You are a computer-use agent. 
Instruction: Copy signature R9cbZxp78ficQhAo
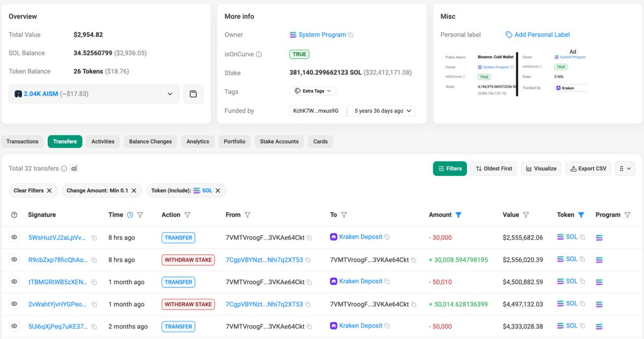[94, 260]
